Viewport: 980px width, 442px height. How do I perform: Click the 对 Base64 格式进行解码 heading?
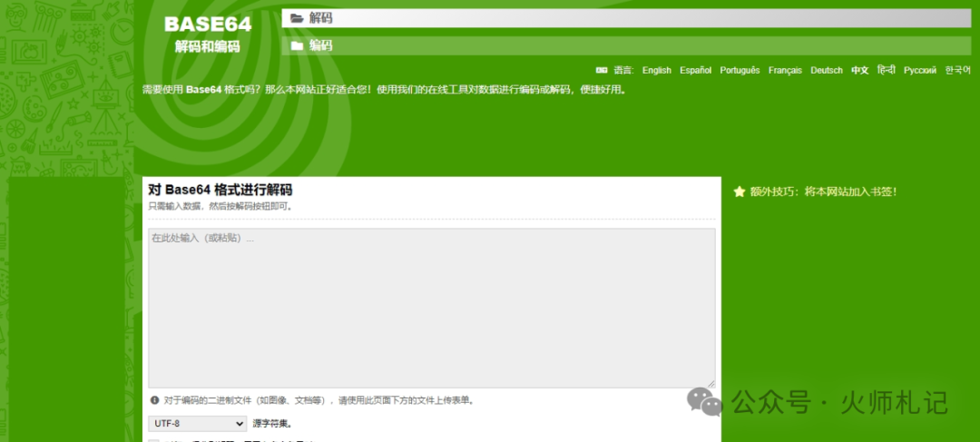pos(220,190)
